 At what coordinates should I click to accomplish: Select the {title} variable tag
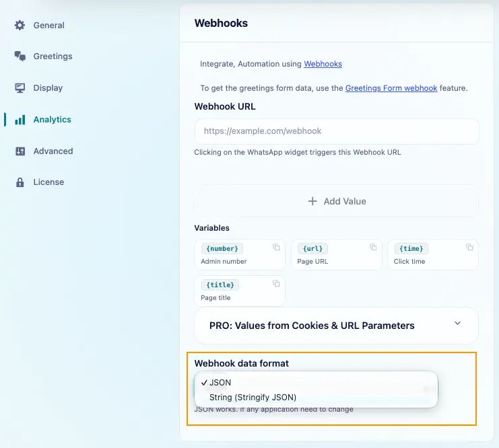tap(220, 285)
